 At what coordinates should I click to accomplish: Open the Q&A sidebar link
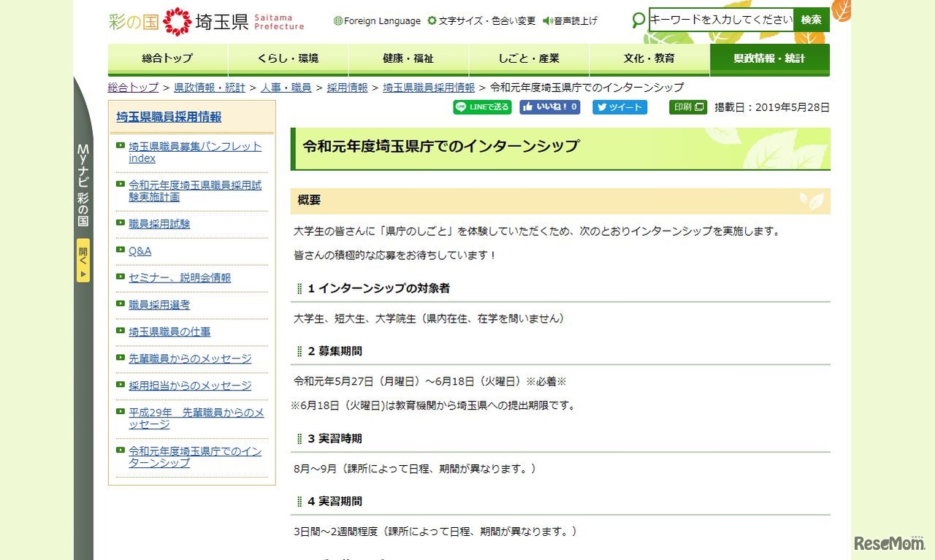tap(140, 251)
